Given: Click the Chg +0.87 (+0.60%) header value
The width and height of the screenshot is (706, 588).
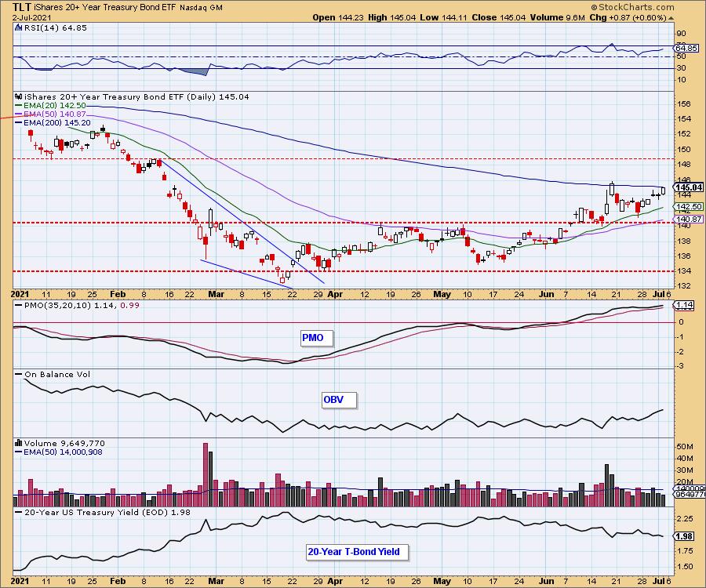Looking at the screenshot, I should tap(628, 17).
